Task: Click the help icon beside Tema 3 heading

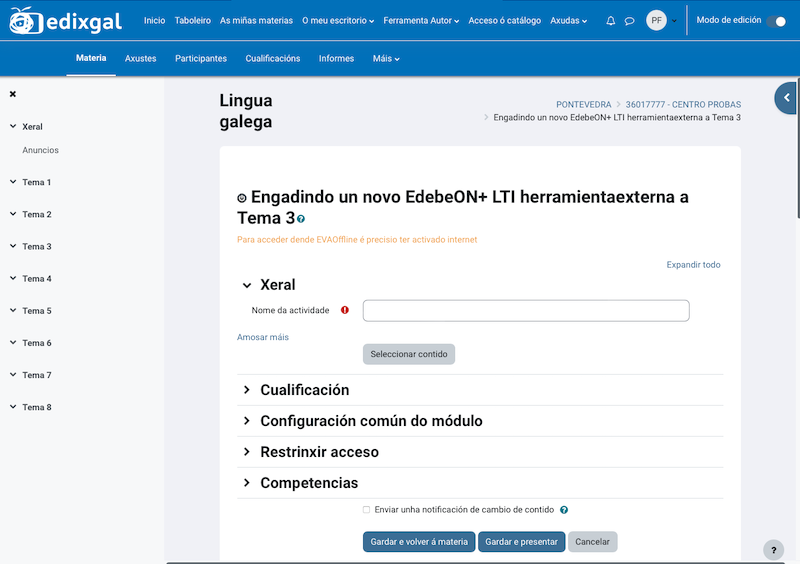Action: (x=301, y=218)
